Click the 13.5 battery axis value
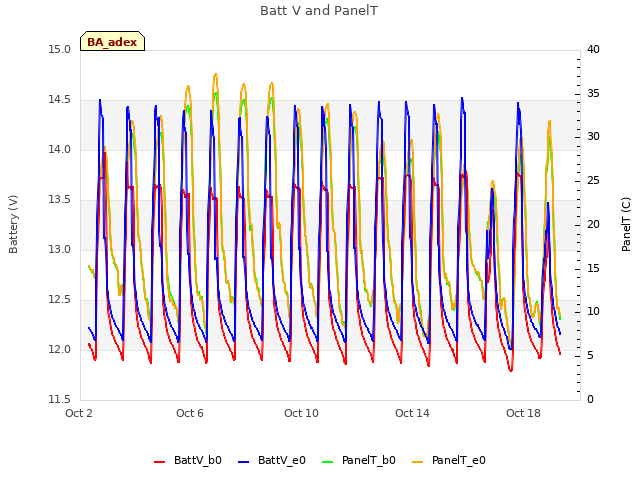640x480 pixels. [60, 200]
